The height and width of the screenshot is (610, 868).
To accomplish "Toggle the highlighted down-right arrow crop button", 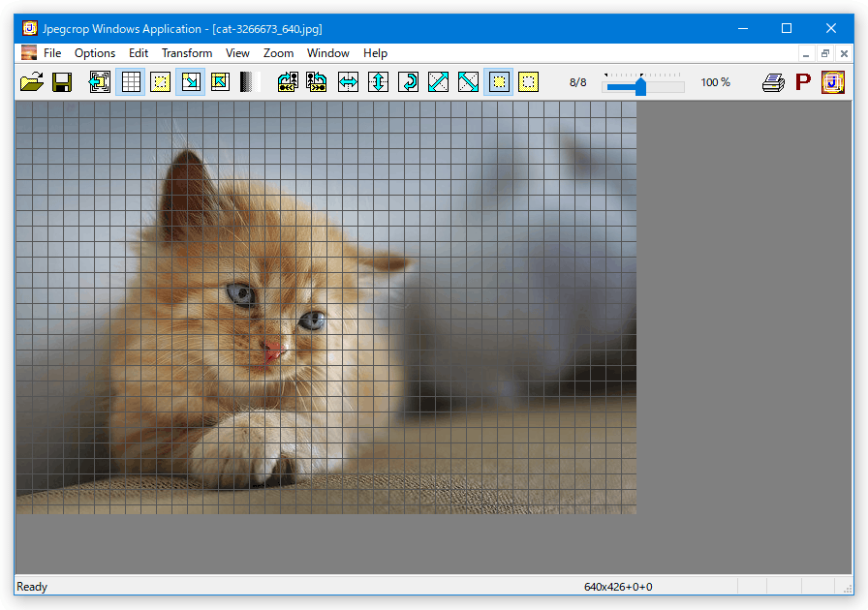I will (x=191, y=82).
